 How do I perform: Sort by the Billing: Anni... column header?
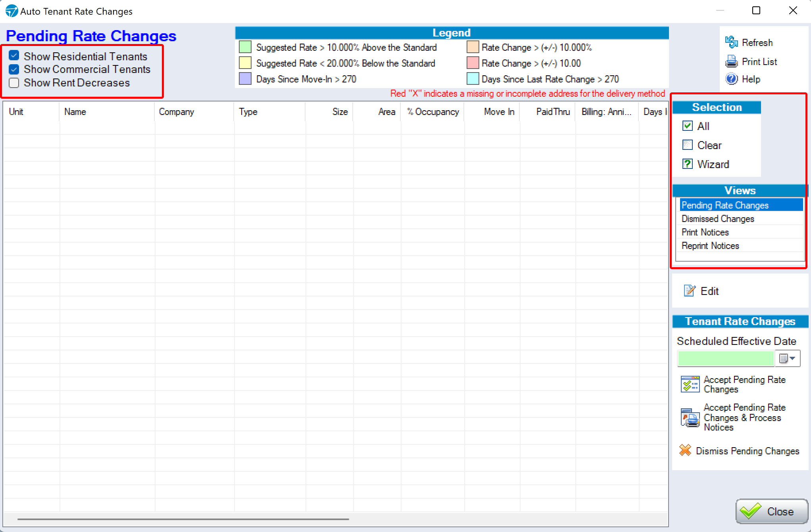point(607,112)
